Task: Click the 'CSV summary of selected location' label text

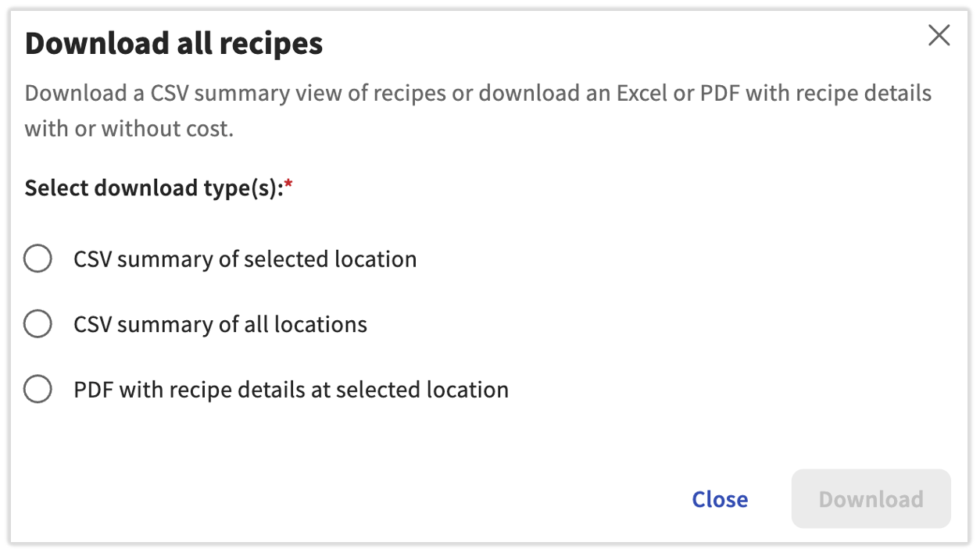Action: (x=245, y=259)
